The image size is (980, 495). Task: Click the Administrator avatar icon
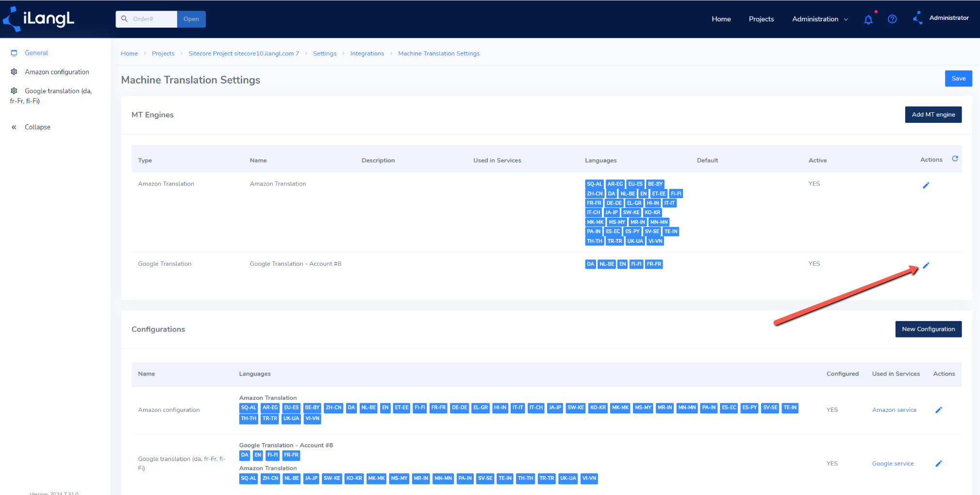click(x=918, y=18)
